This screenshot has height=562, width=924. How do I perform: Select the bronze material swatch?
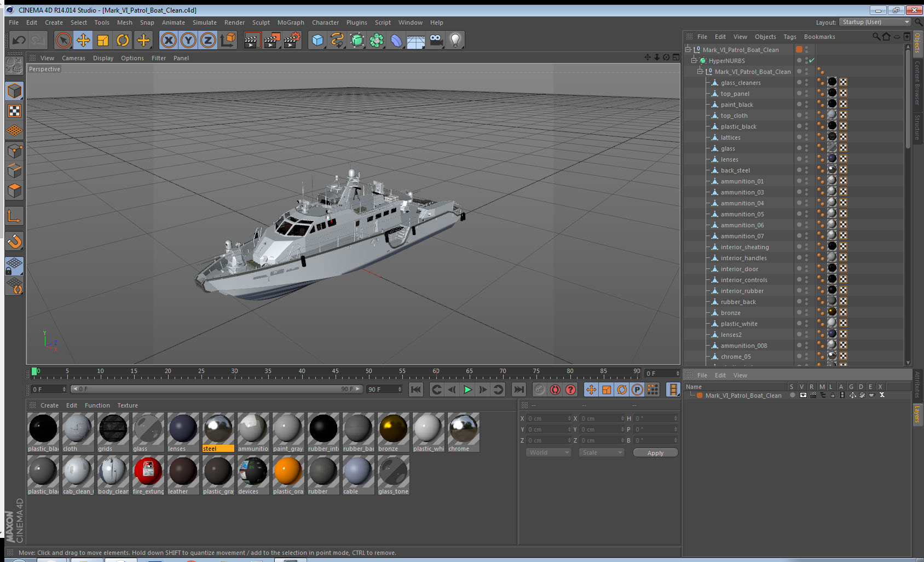393,432
